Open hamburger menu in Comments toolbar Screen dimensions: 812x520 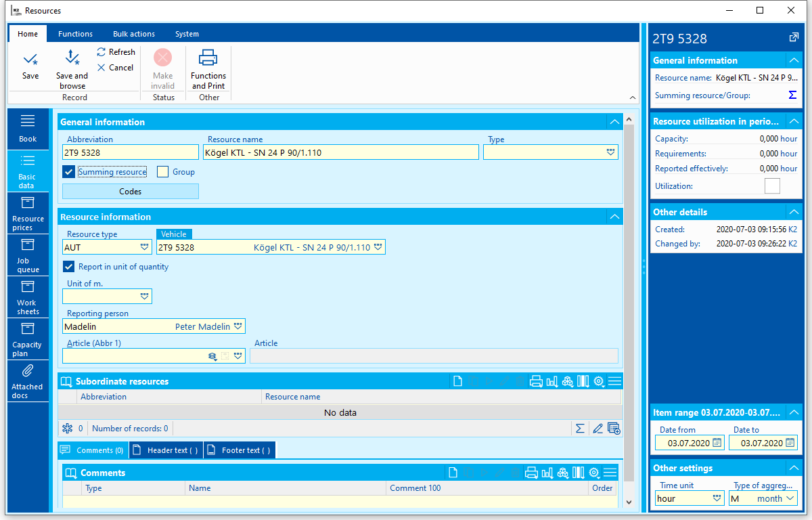[610, 473]
